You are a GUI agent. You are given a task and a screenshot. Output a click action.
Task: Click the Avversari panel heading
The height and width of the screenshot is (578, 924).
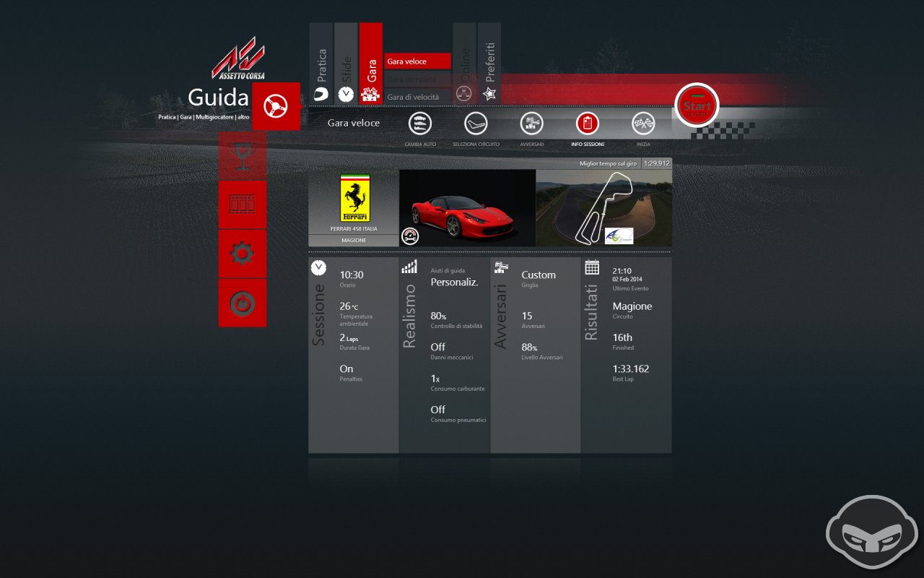pos(500,316)
